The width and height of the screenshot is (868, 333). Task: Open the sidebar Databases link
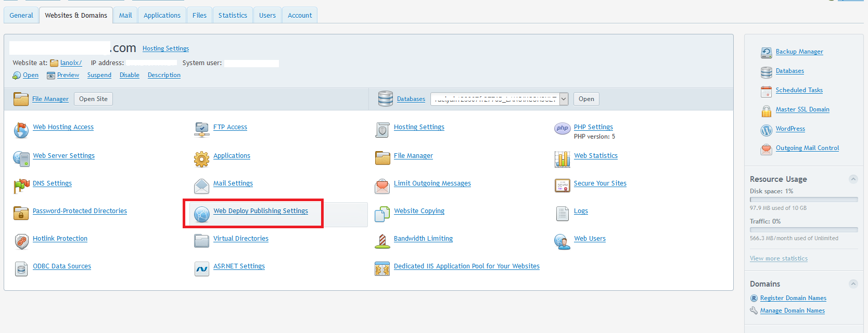(x=790, y=71)
